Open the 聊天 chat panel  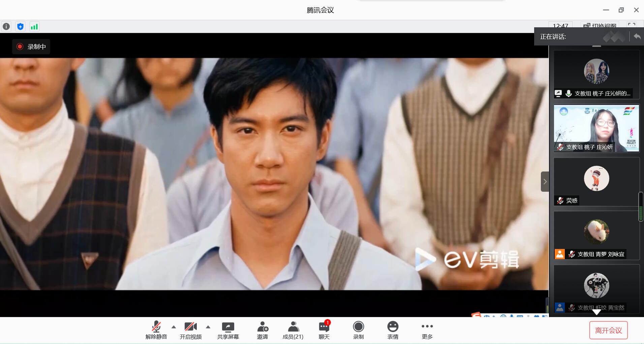(x=324, y=330)
